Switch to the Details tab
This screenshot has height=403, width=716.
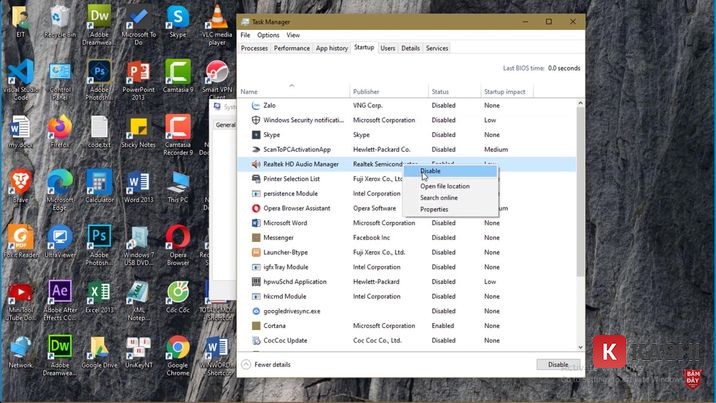(x=411, y=48)
